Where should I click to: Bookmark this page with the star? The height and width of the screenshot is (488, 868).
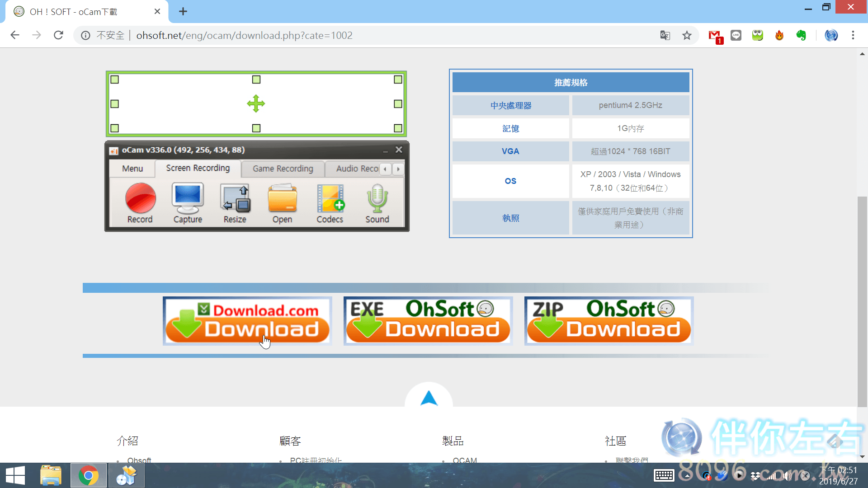click(687, 35)
